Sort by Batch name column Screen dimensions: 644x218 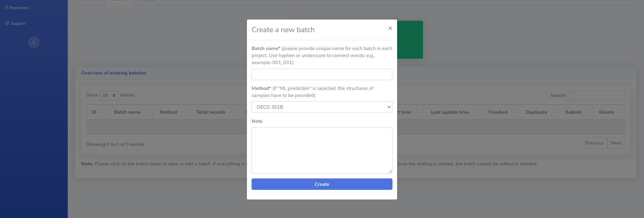(x=130, y=112)
